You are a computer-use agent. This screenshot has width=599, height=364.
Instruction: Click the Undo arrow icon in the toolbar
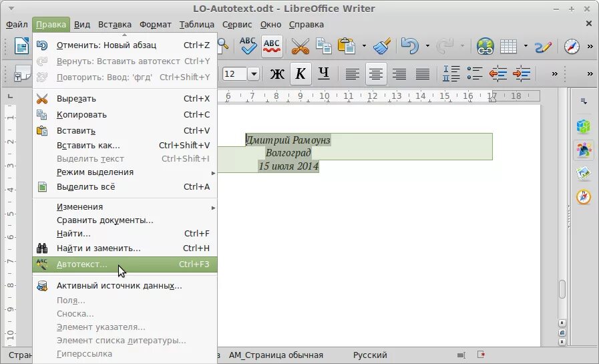409,46
